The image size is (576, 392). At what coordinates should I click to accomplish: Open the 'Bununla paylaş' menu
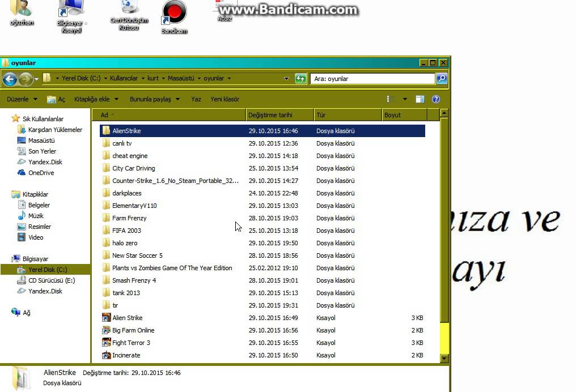(155, 99)
